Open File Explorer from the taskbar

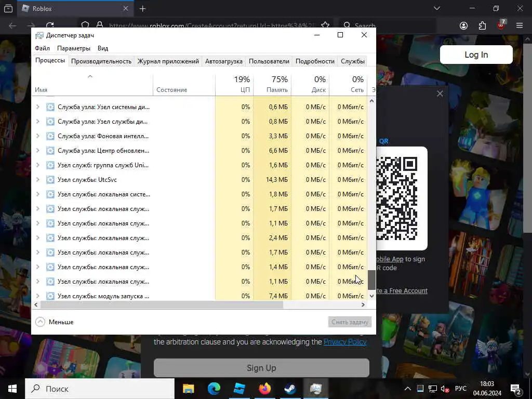[188, 389]
